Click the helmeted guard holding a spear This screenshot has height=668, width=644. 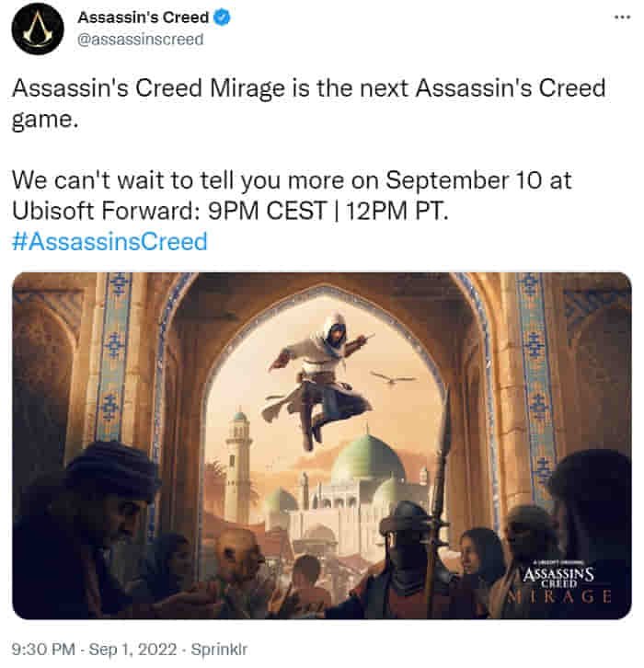[x=408, y=554]
